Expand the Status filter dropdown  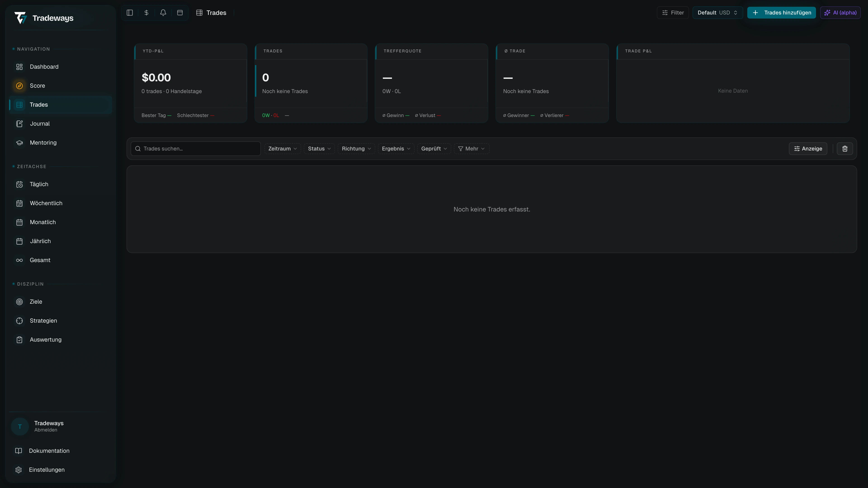tap(319, 148)
